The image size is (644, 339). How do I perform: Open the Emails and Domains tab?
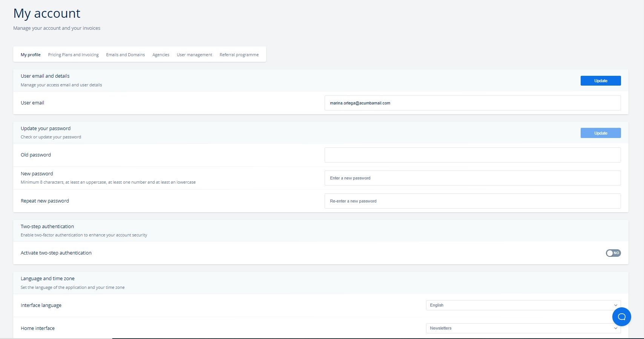click(126, 55)
